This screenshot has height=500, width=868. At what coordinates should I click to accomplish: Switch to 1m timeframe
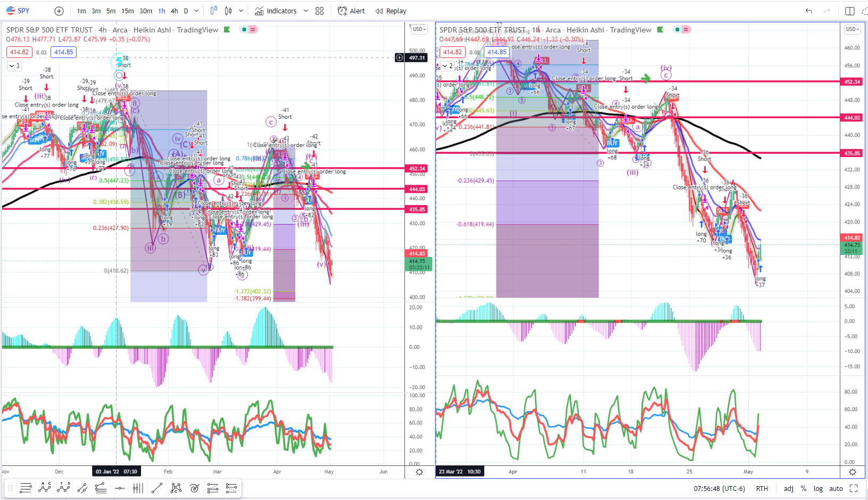[81, 11]
